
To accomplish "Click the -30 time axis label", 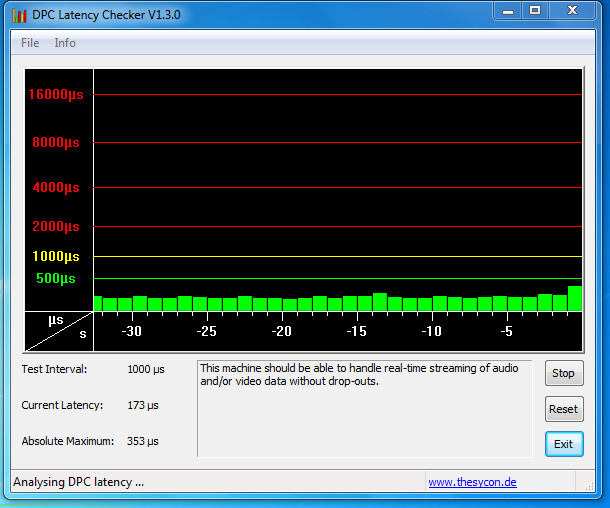I will (x=131, y=331).
